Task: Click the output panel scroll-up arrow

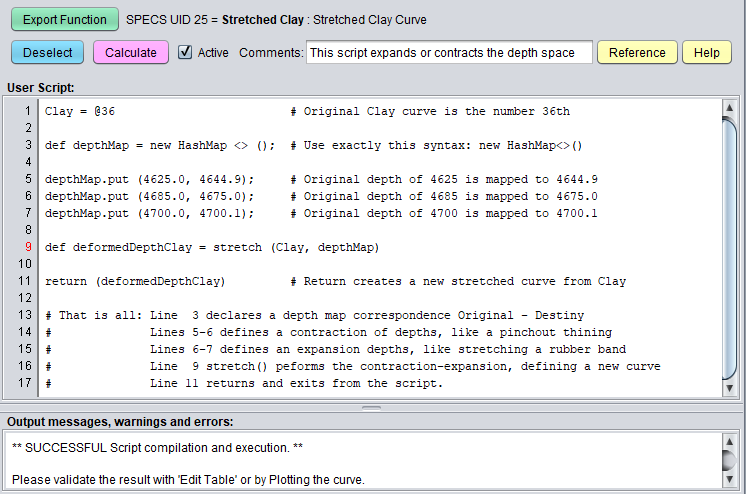Action: (730, 442)
